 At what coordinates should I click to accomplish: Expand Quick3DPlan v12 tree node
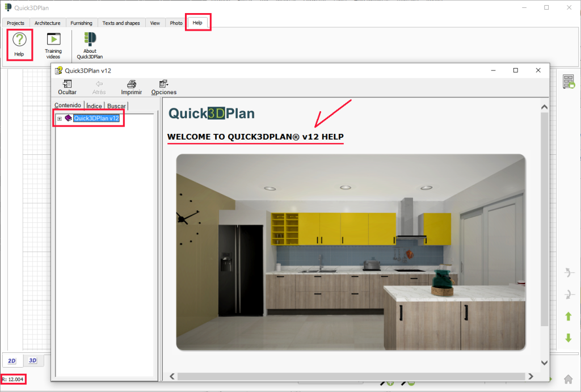coord(59,119)
